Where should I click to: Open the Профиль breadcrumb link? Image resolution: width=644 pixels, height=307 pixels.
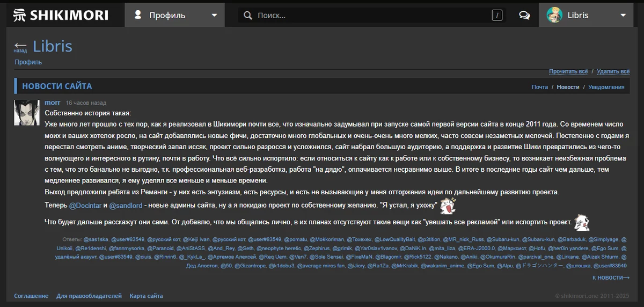click(28, 62)
